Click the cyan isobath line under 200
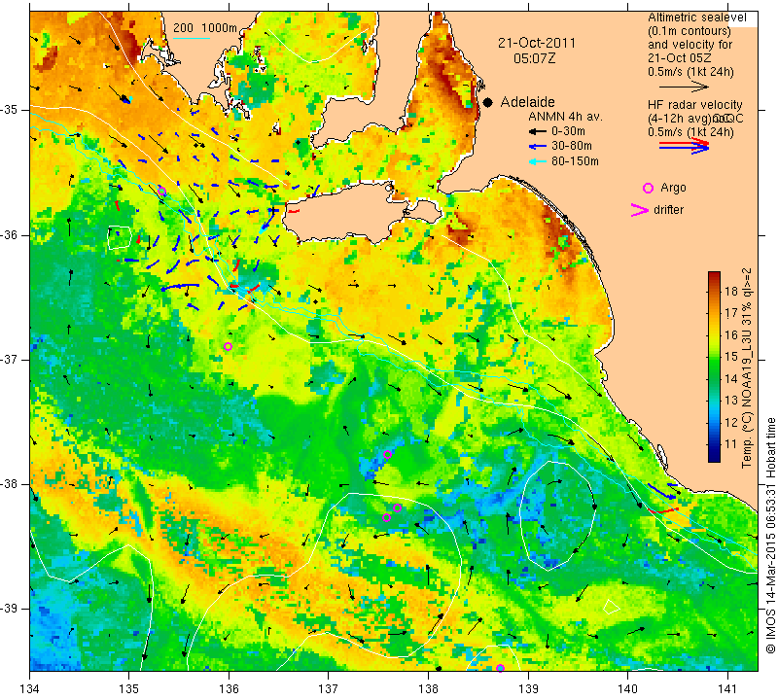Screen dimensions: 778x700 [191, 38]
